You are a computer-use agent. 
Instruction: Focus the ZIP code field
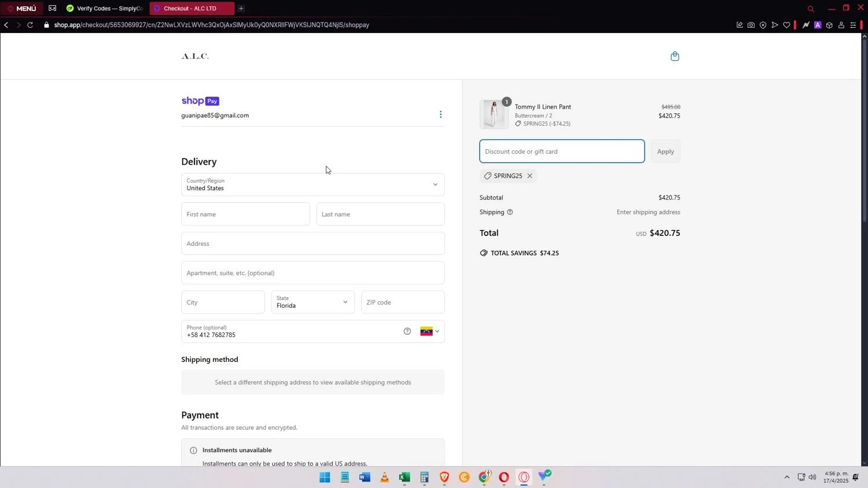point(403,302)
